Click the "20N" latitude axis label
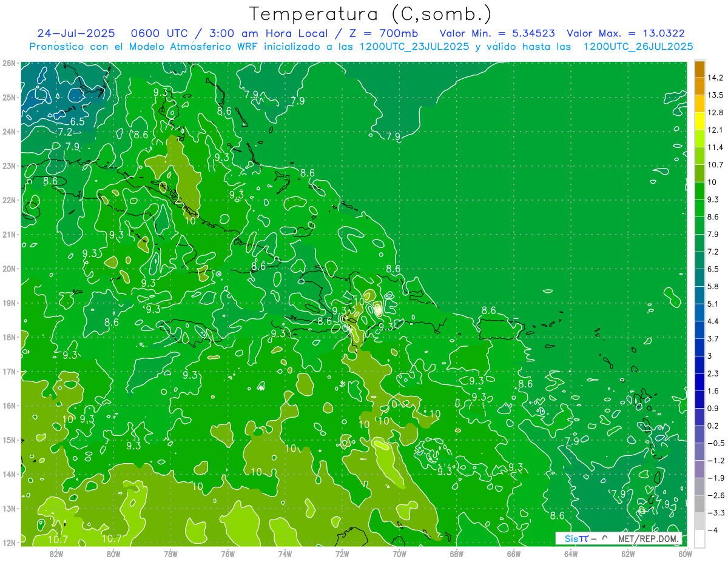Image resolution: width=728 pixels, height=562 pixels. point(8,269)
